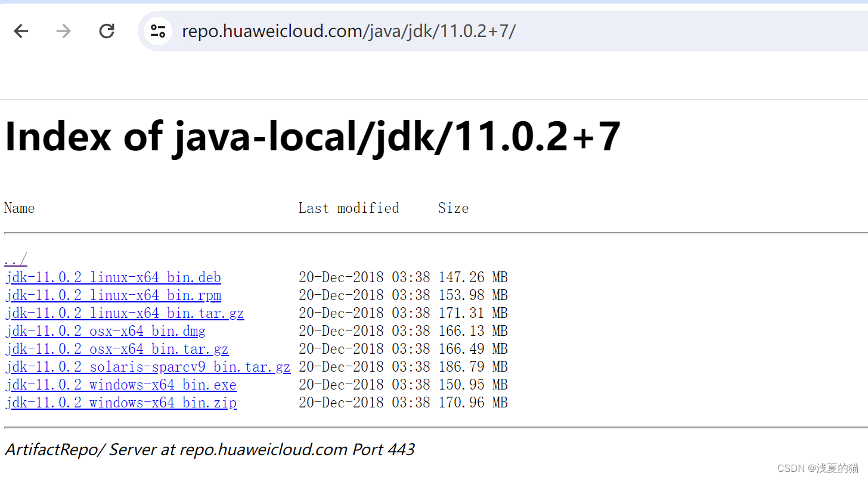Viewport: 868px width, 479px height.
Task: Click the browser forward arrow
Action: tap(63, 31)
